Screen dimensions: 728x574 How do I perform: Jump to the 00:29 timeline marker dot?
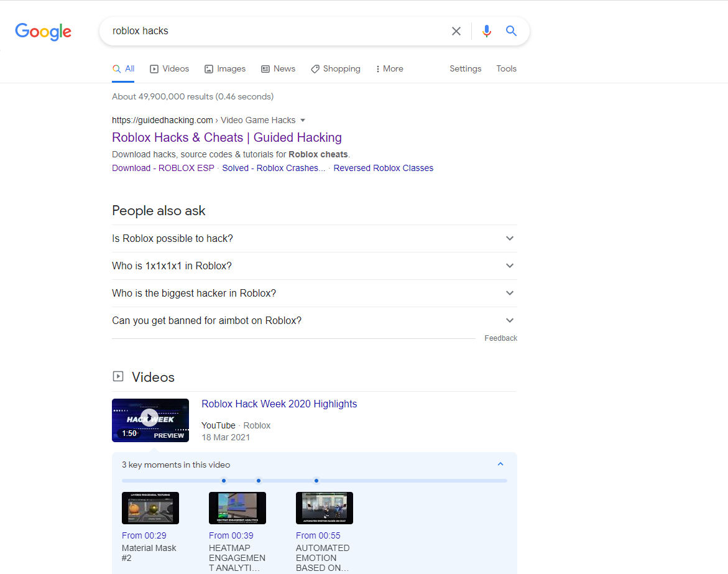[x=224, y=481]
